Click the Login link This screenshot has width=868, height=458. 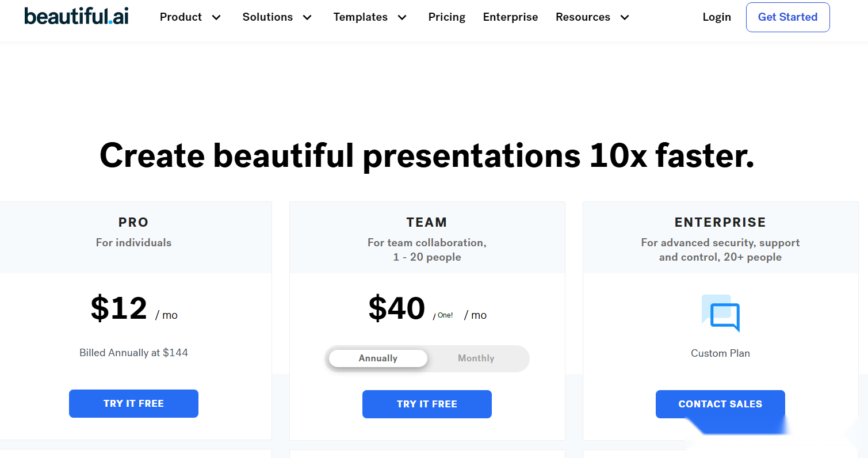[x=717, y=17]
